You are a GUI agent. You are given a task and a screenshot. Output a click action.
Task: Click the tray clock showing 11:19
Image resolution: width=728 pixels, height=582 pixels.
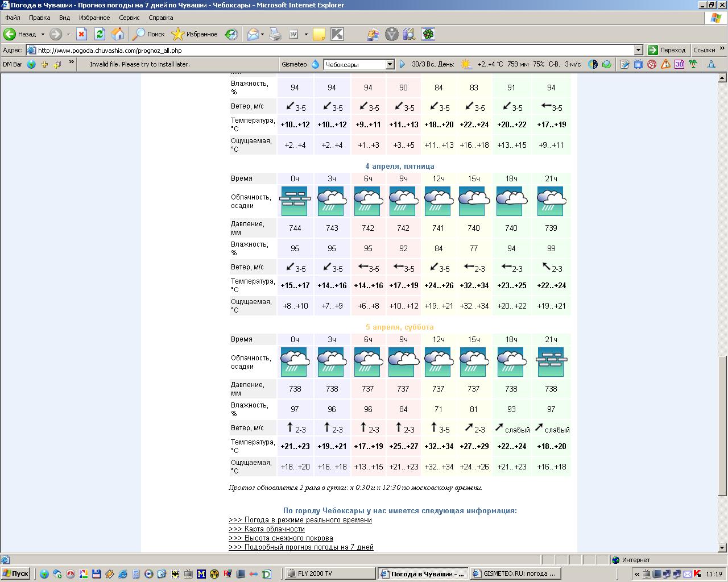[x=714, y=574]
